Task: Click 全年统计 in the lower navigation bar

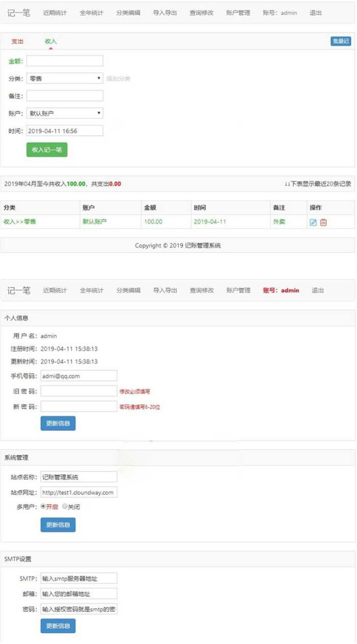Action: coord(91,290)
